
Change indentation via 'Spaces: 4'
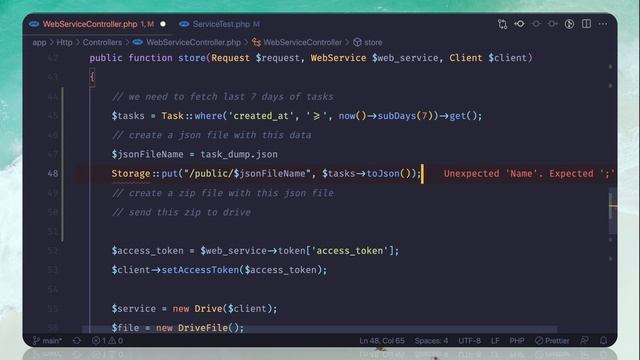click(431, 340)
